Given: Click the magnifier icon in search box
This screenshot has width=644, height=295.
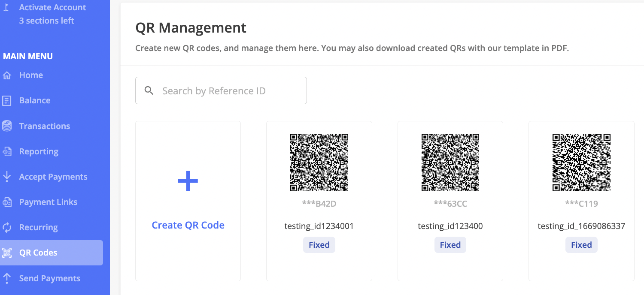Looking at the screenshot, I should point(149,90).
